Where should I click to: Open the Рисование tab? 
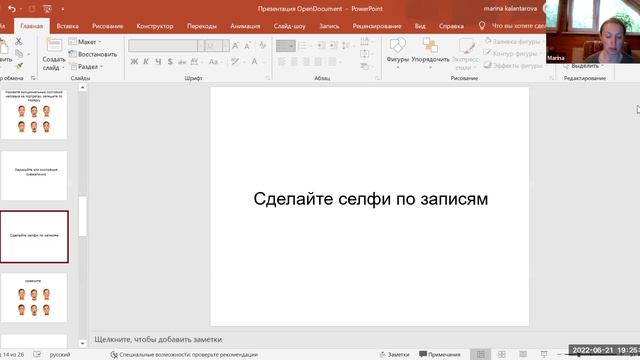(x=107, y=26)
